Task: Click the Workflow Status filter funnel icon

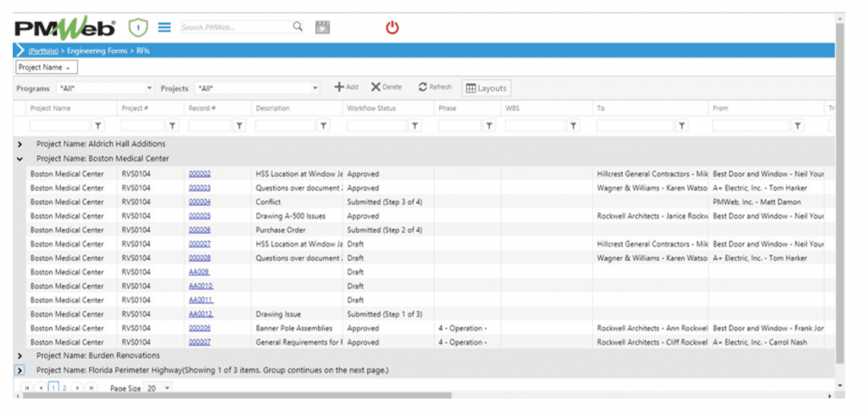Action: [x=415, y=126]
